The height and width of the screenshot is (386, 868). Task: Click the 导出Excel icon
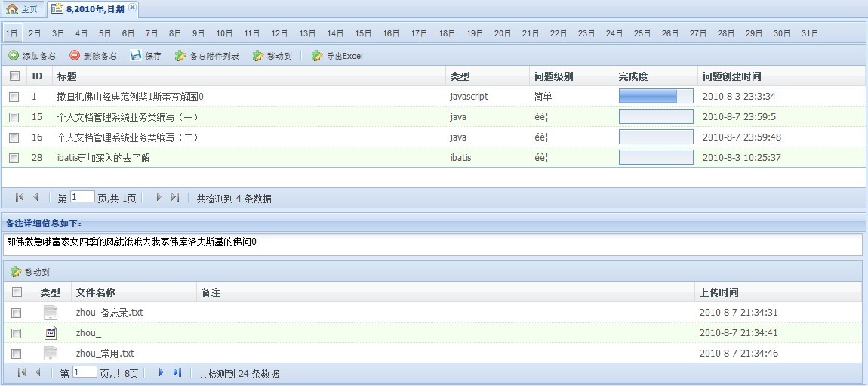coord(317,55)
